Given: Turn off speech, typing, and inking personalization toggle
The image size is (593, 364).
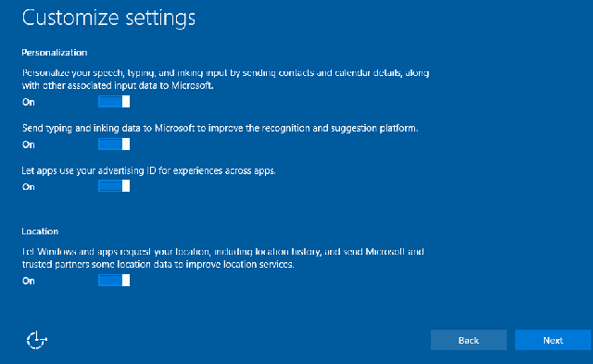Looking at the screenshot, I should click(x=114, y=102).
